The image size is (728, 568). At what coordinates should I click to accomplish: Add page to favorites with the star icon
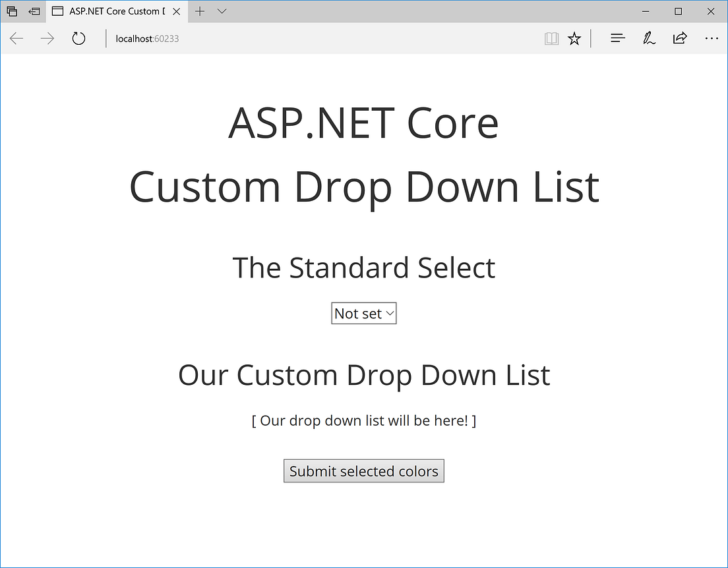(x=574, y=38)
